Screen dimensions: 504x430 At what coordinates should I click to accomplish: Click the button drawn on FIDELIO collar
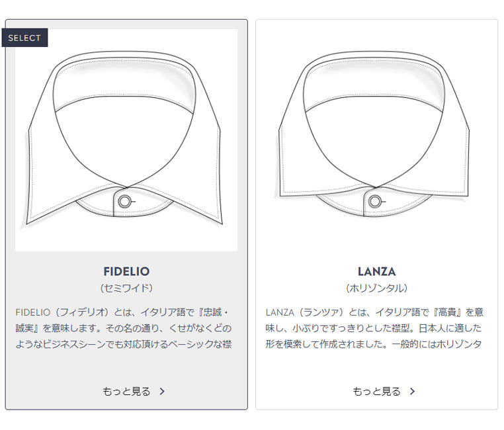[x=124, y=201]
